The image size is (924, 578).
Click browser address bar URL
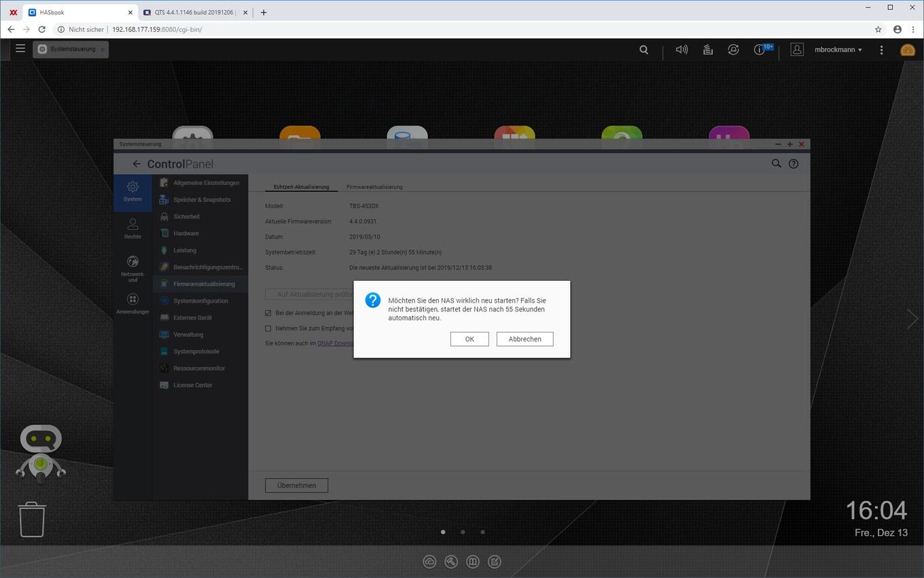pos(157,29)
